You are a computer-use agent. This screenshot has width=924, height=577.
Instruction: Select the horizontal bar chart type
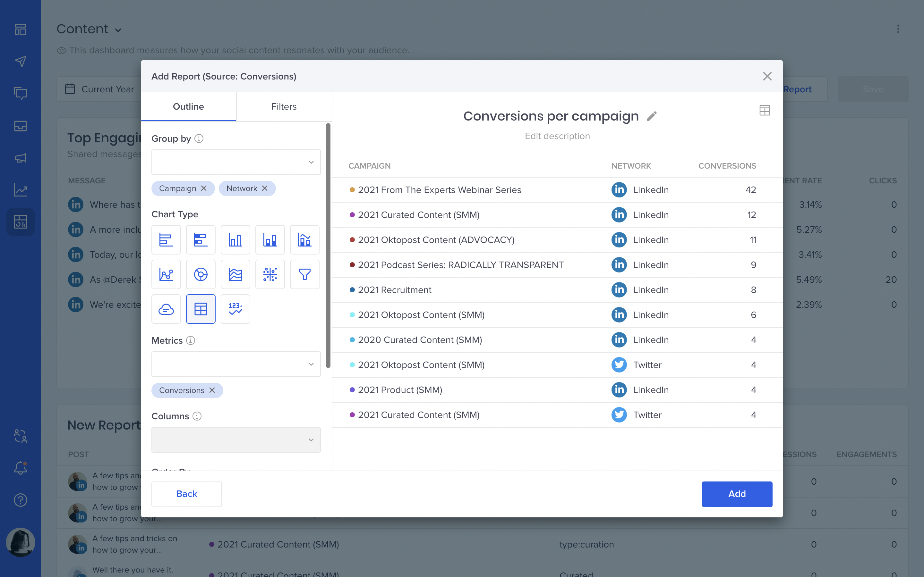pos(166,240)
